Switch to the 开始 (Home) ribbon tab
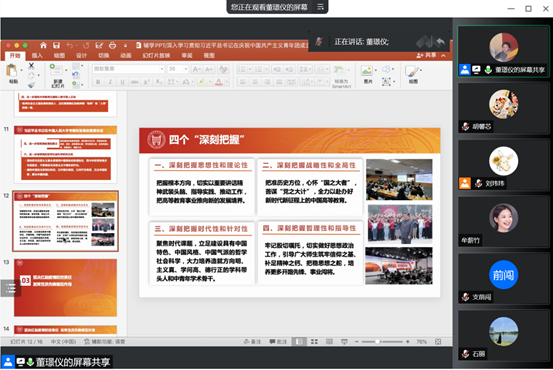The image size is (553, 370). pos(15,55)
